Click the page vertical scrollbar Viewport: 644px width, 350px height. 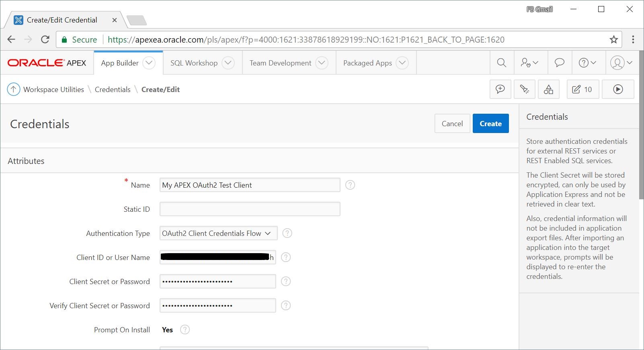coord(641,125)
